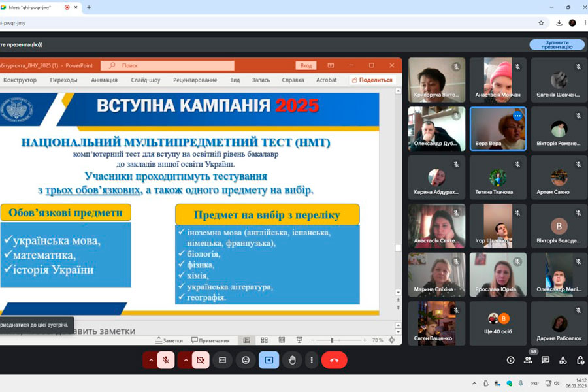Open the 'Переходы' ribbon tab
588x392 pixels.
(x=63, y=80)
